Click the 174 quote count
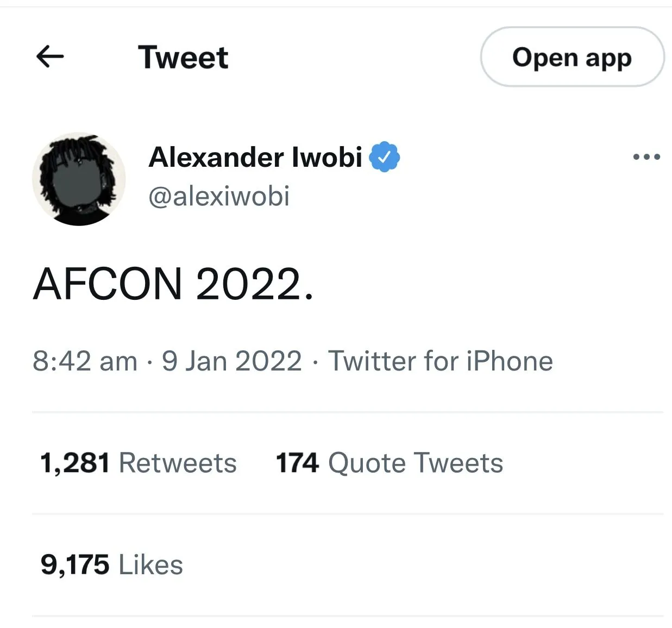Image resolution: width=672 pixels, height=628 pixels. 297,463
